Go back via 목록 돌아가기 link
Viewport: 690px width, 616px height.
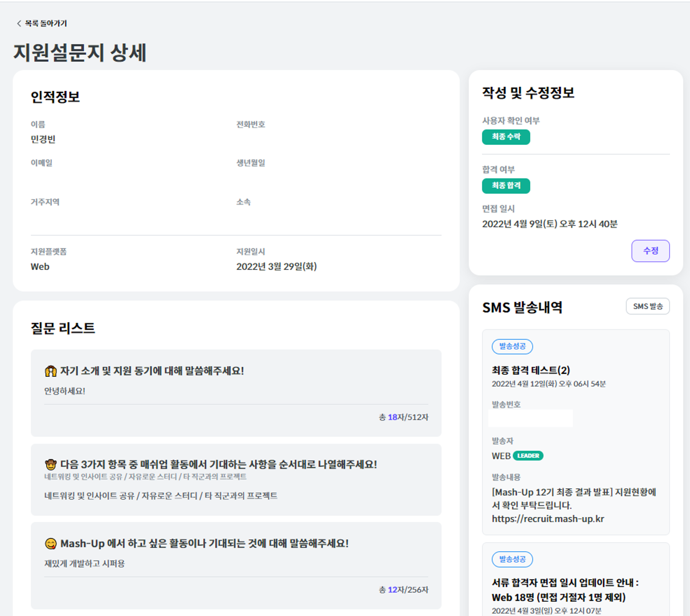[46, 23]
